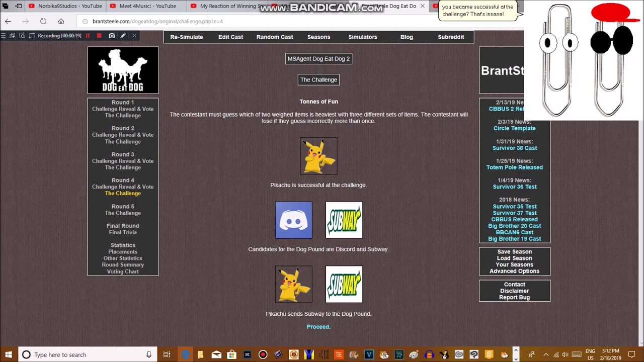
Task: Open Task View from the taskbar
Action: click(x=168, y=354)
